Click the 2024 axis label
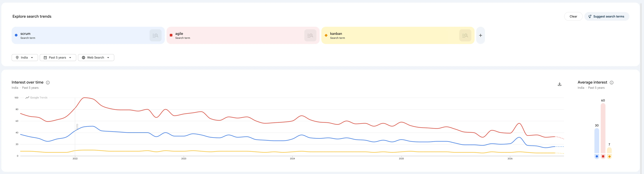The image size is (644, 174). point(292,159)
